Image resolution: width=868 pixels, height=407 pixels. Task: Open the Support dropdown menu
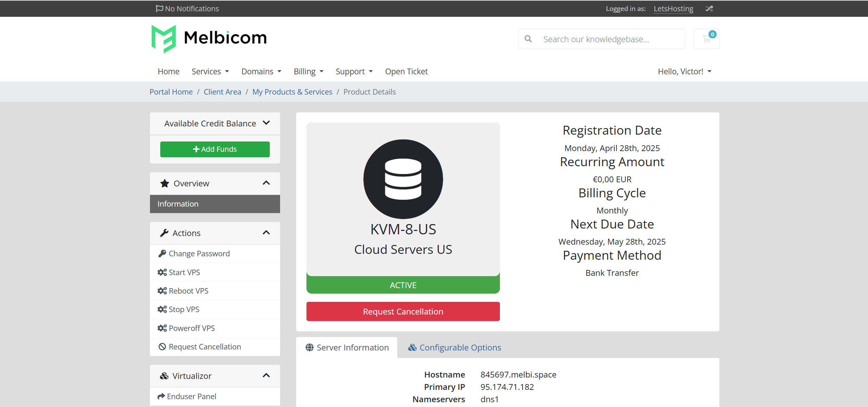click(x=354, y=71)
